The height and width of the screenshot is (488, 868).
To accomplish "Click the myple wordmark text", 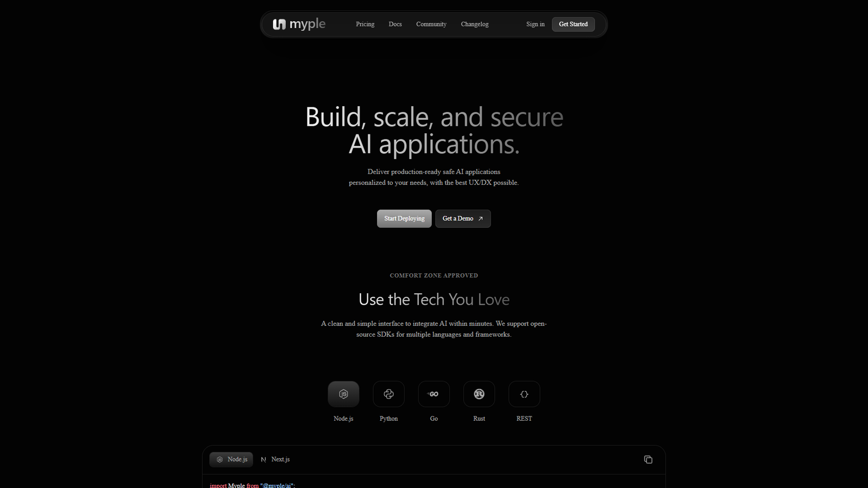I will click(x=307, y=24).
